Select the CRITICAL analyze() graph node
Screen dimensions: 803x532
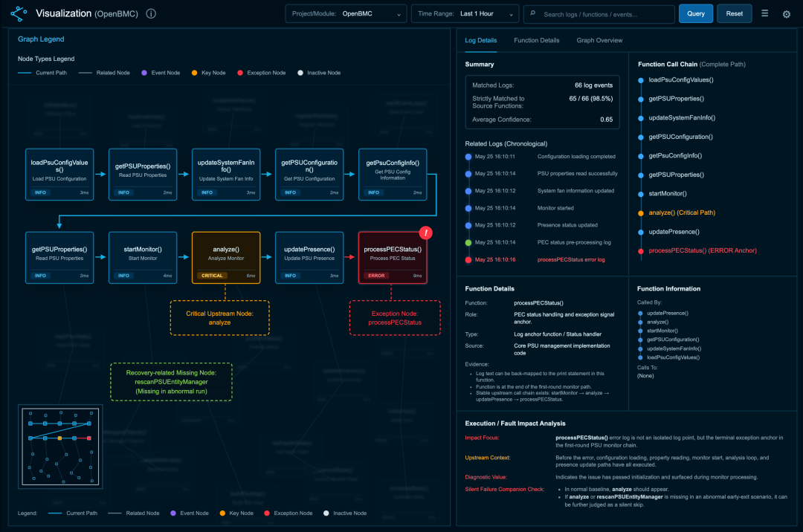[226, 258]
